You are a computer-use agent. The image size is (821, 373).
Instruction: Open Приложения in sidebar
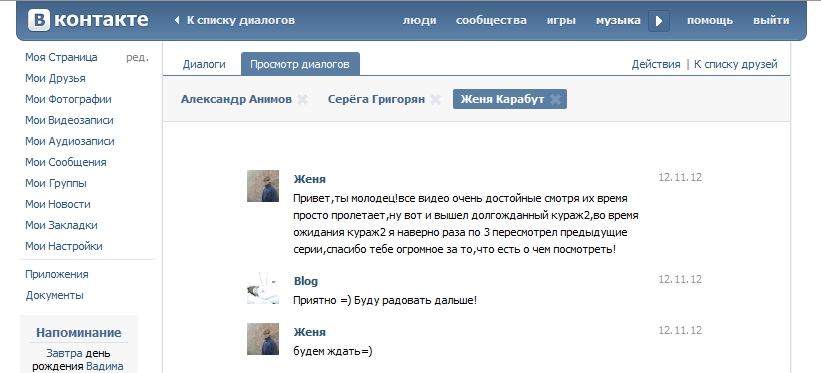click(x=57, y=275)
